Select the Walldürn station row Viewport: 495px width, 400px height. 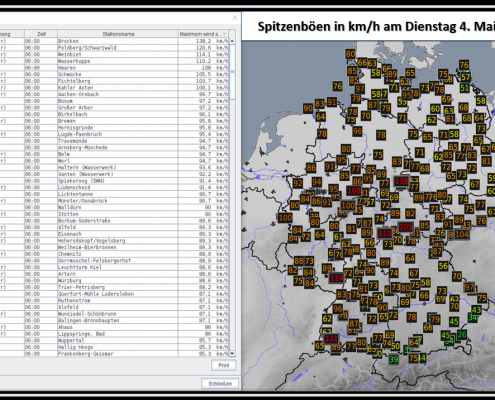114,207
